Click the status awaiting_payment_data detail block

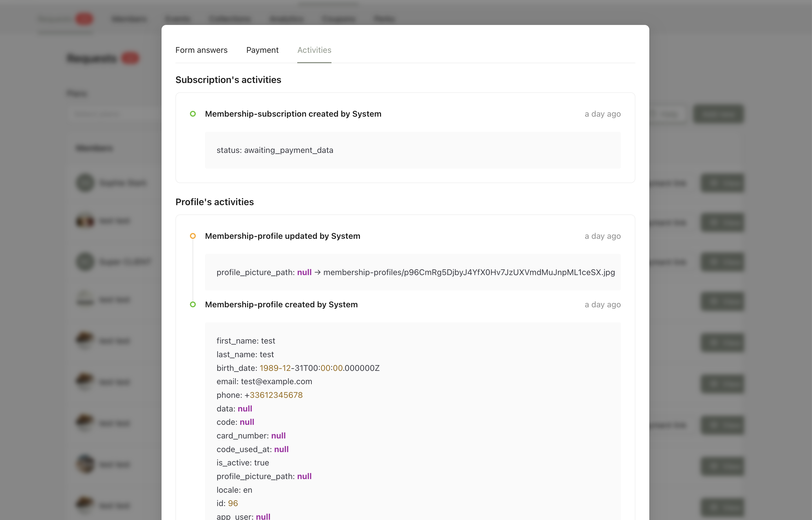[x=413, y=150]
